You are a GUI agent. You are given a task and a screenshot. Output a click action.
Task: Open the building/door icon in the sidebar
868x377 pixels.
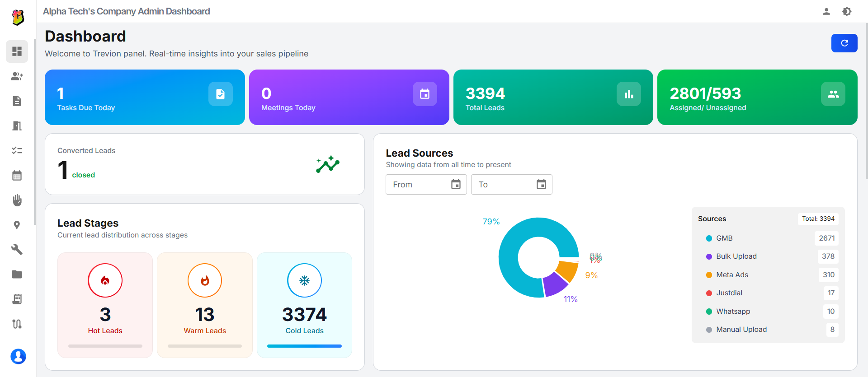(x=17, y=126)
